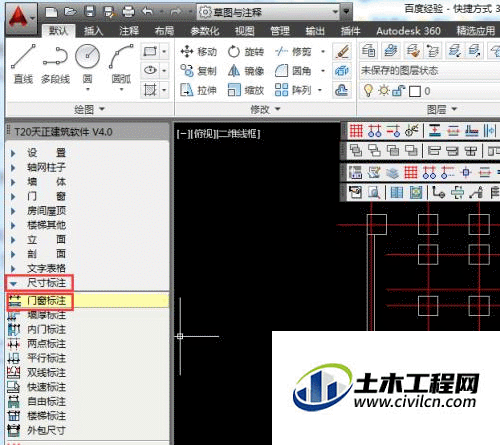500x445 pixels.
Task: Switch to the 注释 ribbon tab
Action: click(129, 31)
